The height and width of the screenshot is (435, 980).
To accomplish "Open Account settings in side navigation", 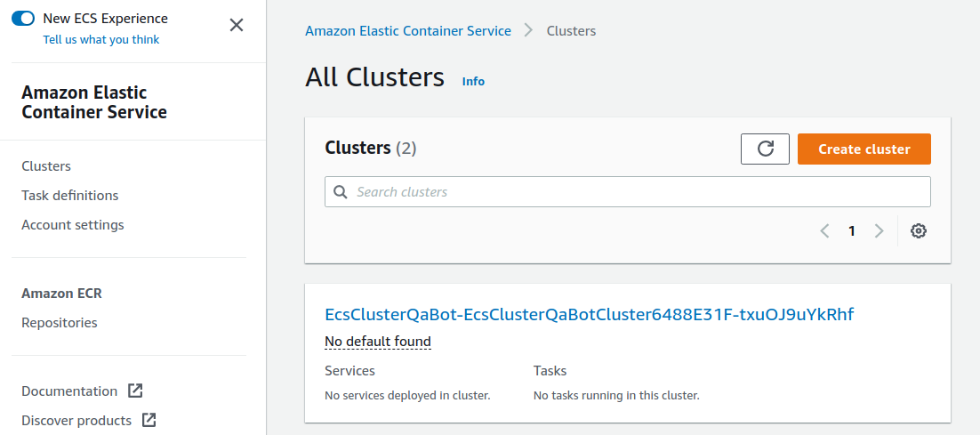I will pyautogui.click(x=73, y=225).
